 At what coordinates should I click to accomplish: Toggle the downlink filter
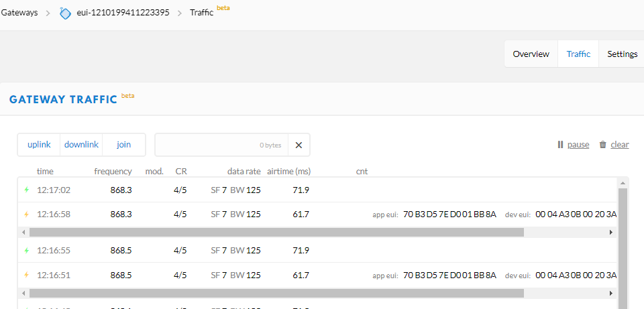(81, 145)
